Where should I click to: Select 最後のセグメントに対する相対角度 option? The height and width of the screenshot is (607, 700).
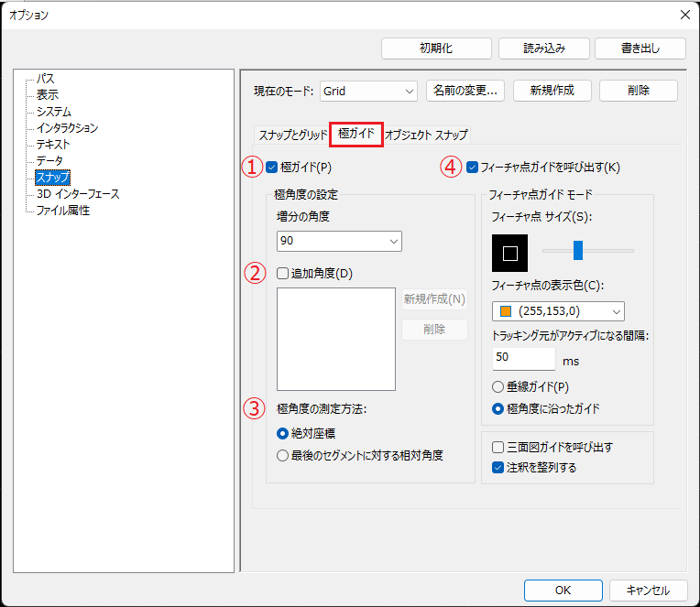283,455
